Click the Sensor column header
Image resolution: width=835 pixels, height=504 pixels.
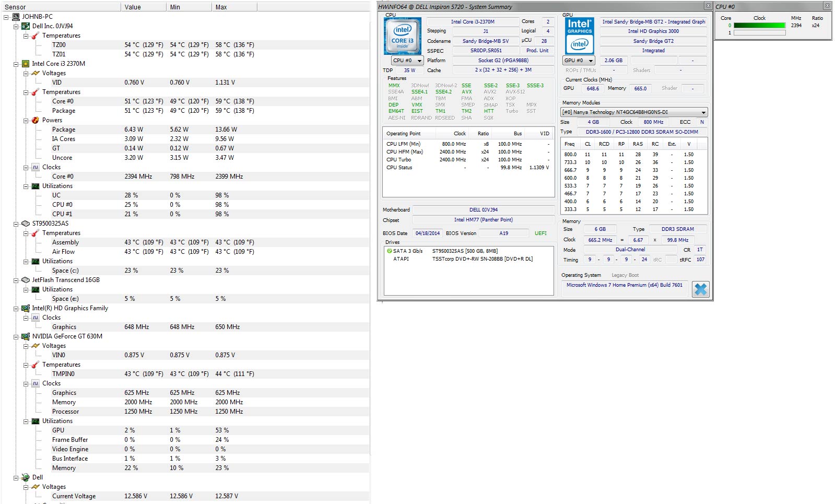(x=61, y=7)
